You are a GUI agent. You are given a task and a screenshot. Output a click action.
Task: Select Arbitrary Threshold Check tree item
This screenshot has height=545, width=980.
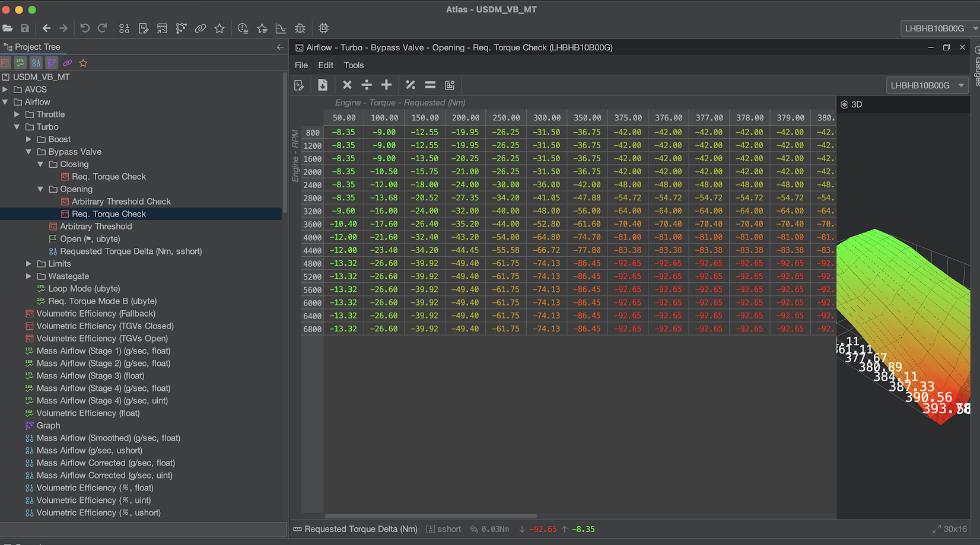pos(121,202)
